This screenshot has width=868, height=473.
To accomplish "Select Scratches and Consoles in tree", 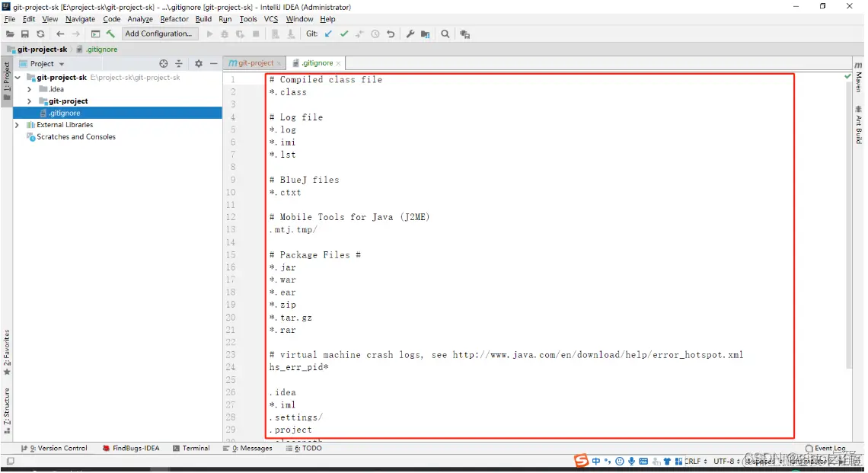I will [76, 137].
